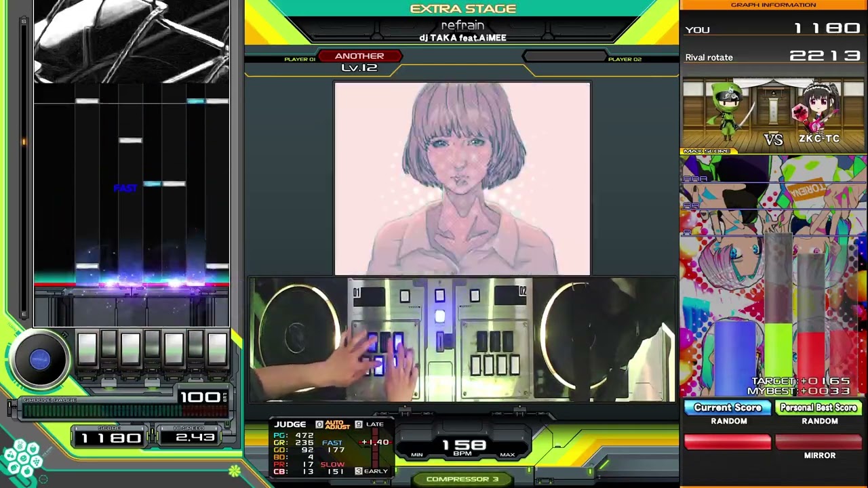Click the 'MAX' BPM label
The image size is (868, 488).
pyautogui.click(x=507, y=455)
